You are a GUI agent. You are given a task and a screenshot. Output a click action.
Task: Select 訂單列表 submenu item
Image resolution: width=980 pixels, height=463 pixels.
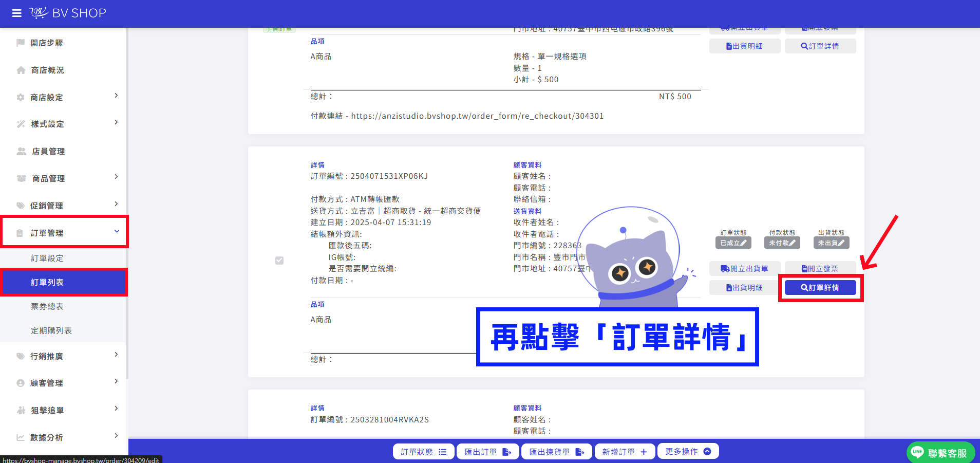[x=64, y=282]
